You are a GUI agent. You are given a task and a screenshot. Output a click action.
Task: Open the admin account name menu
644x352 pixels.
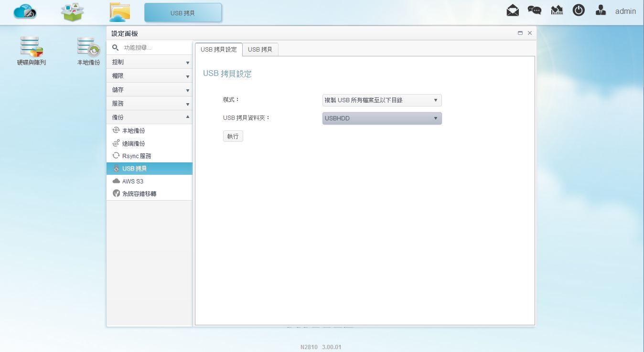625,11
